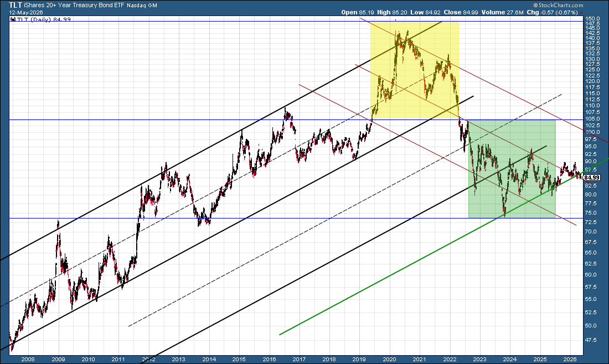This screenshot has height=364, width=609.
Task: Select the 90.0 price axis label
Action: [x=591, y=162]
